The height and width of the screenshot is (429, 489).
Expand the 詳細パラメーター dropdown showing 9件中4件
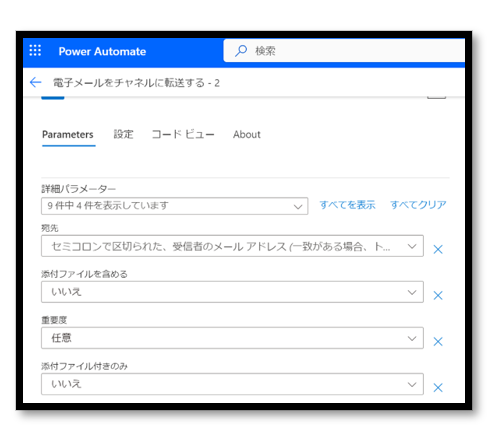coord(174,206)
